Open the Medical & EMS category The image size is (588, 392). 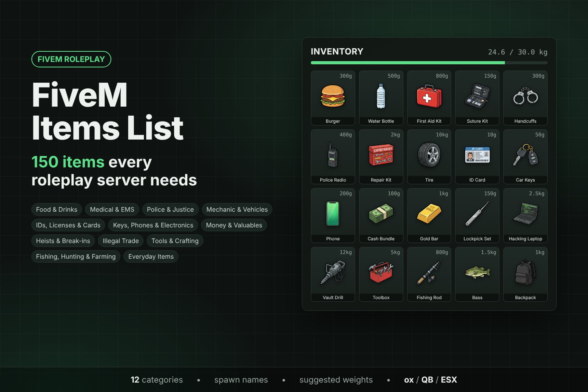click(x=112, y=209)
